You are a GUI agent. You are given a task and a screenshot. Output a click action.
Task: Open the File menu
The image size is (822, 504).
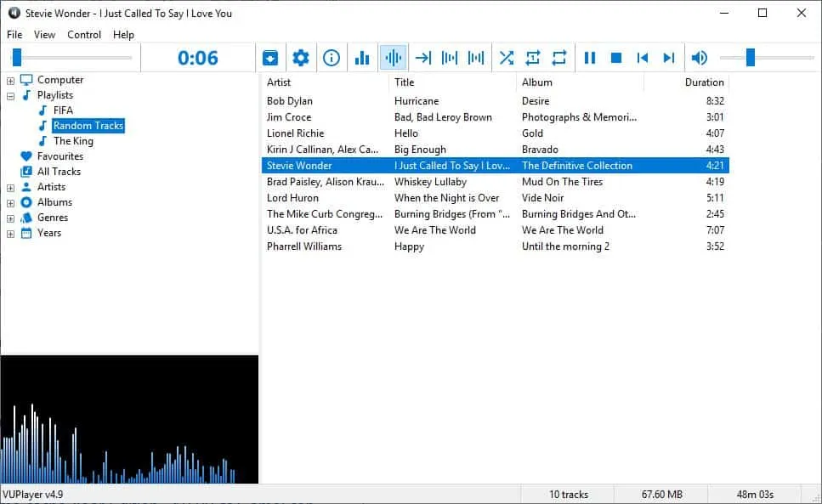coord(14,35)
